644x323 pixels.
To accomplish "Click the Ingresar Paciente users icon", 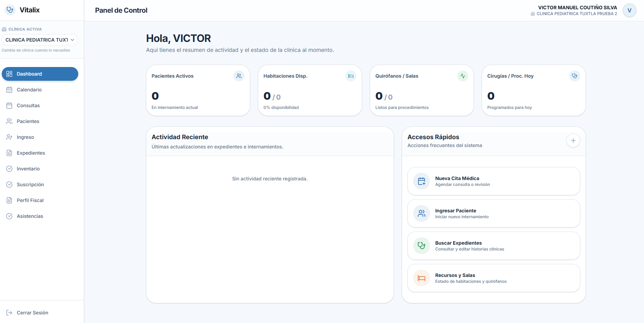I will pos(422,213).
